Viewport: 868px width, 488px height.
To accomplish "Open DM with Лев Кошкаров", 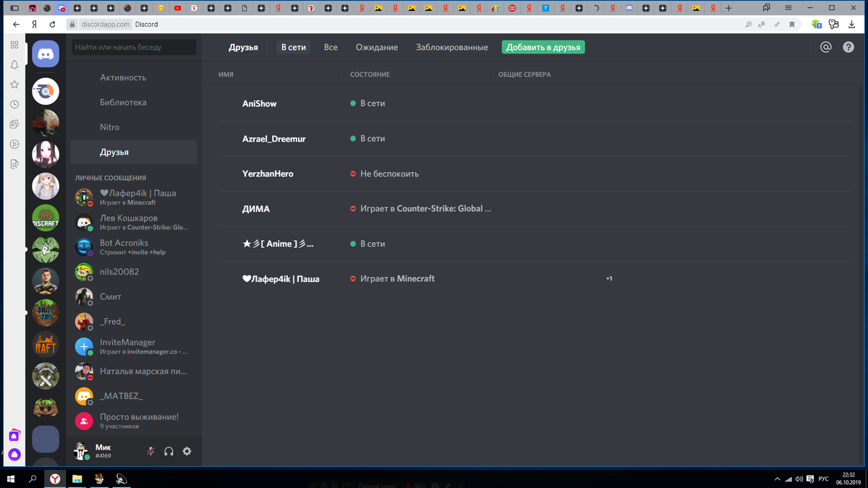I will (134, 222).
